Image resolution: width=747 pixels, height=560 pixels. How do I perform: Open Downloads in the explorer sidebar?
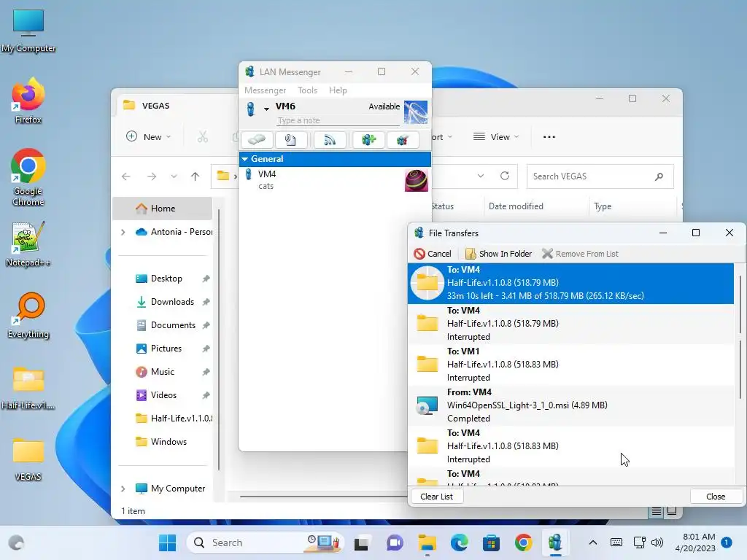pos(172,302)
